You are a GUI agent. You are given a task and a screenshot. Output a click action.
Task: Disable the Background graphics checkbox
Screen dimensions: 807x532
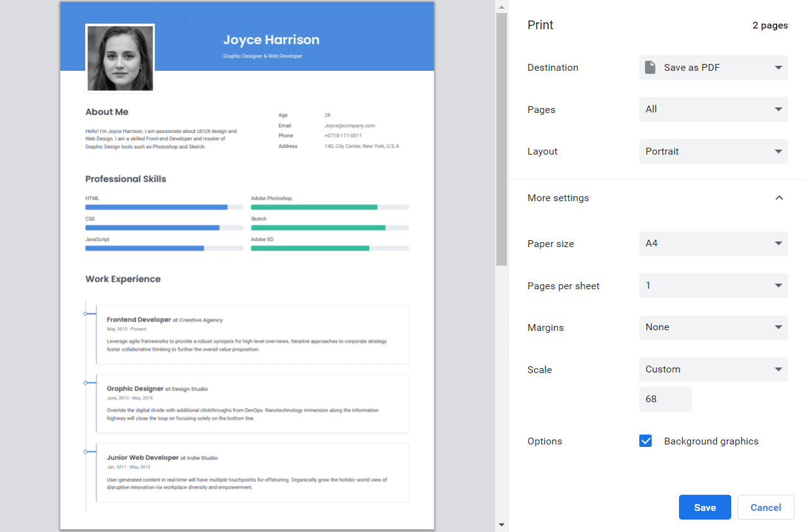[x=645, y=441]
